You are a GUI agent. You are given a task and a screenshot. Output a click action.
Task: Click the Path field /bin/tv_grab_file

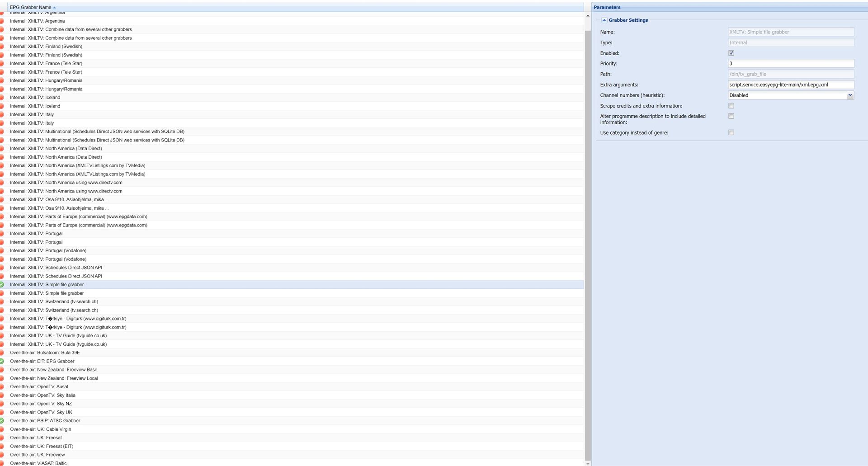(791, 74)
